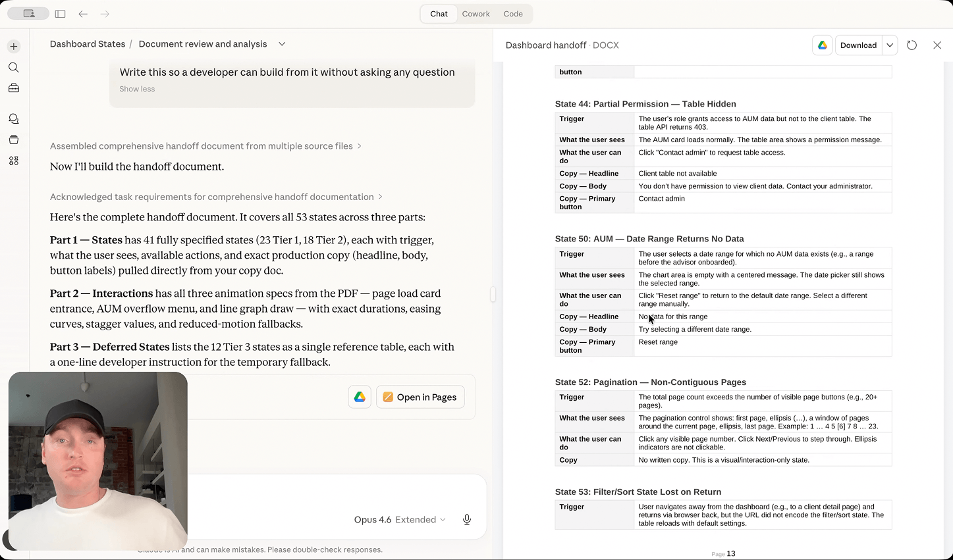953x560 pixels.
Task: Switch to the Code tab
Action: tap(513, 14)
